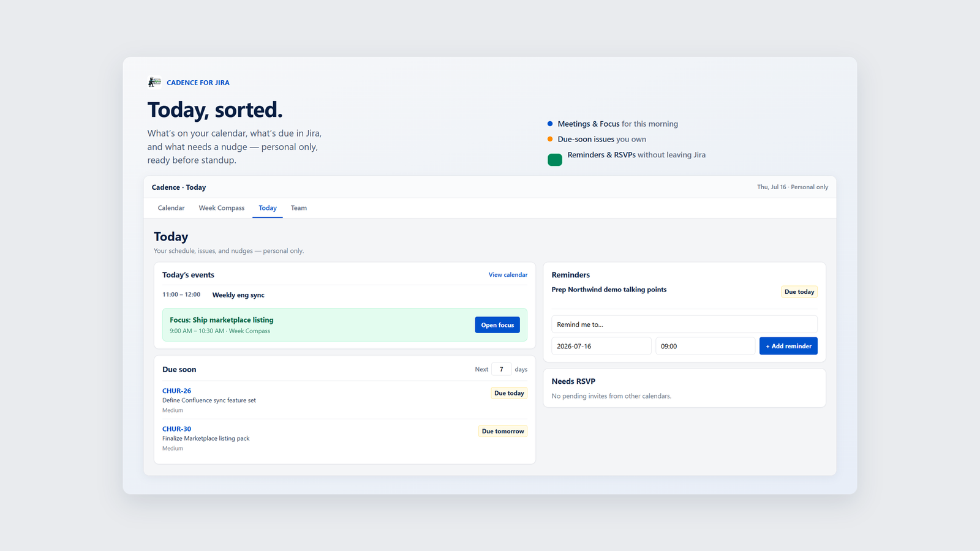Open issue CHUR-26
The width and height of the screenshot is (980, 551).
[x=176, y=391]
